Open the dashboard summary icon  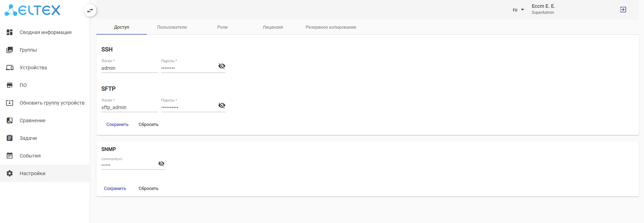pyautogui.click(x=10, y=32)
